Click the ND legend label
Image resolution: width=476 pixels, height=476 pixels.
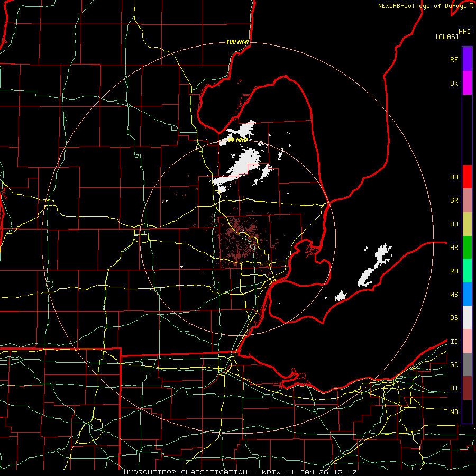coord(454,411)
